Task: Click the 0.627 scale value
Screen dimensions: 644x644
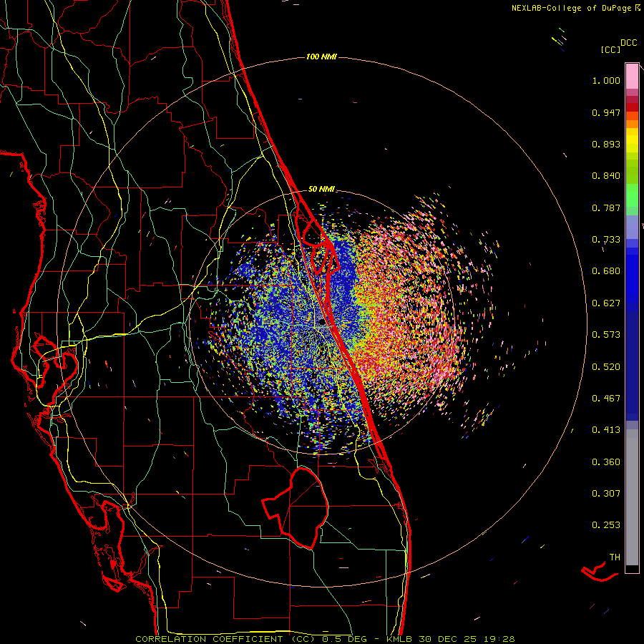Action: [606, 303]
